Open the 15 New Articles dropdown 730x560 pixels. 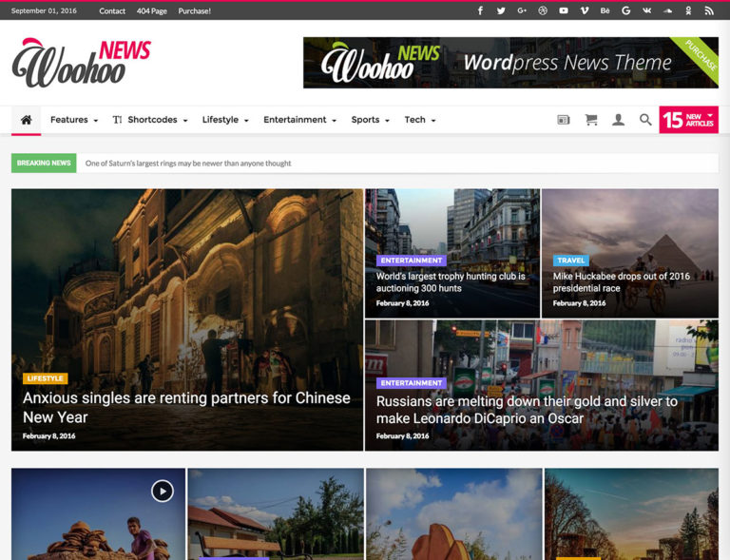click(688, 120)
